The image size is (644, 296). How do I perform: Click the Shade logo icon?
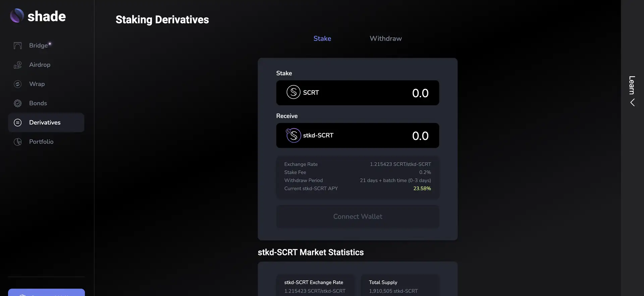pos(17,16)
